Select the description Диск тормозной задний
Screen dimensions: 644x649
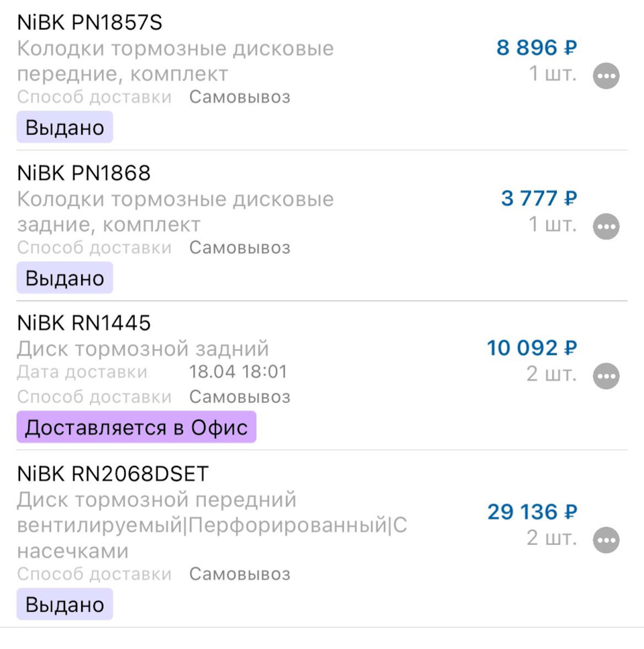144,349
